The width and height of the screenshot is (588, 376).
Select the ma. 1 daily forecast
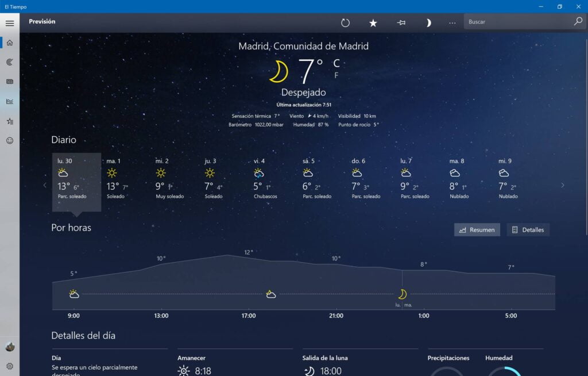coord(117,179)
